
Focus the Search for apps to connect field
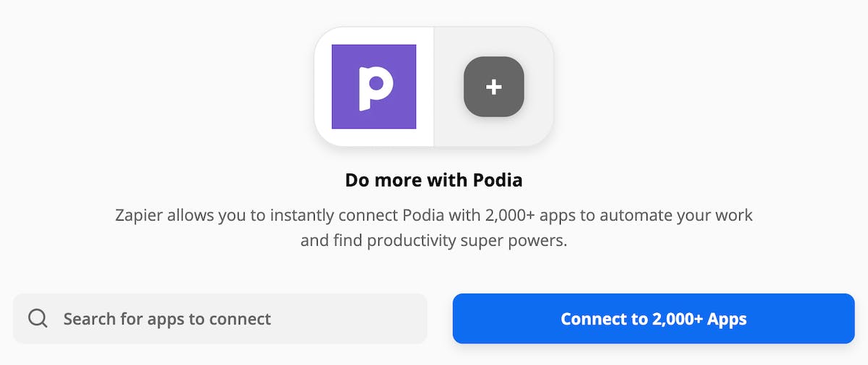[x=220, y=318]
